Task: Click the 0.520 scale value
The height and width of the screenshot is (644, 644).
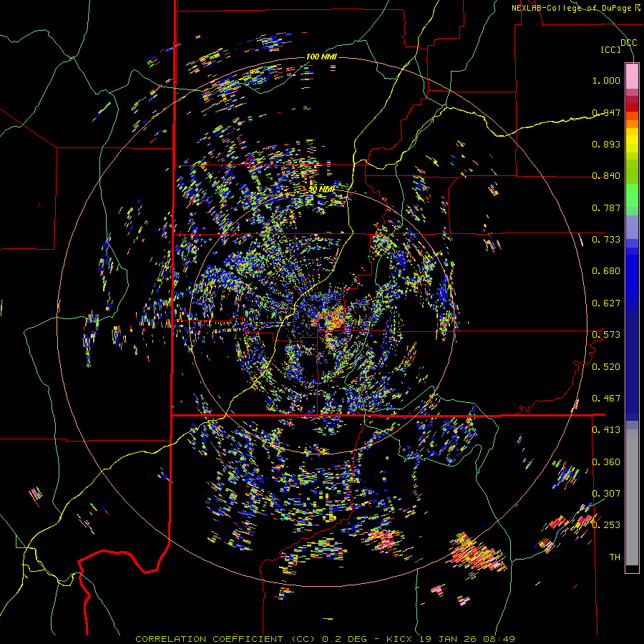Action: pyautogui.click(x=606, y=366)
